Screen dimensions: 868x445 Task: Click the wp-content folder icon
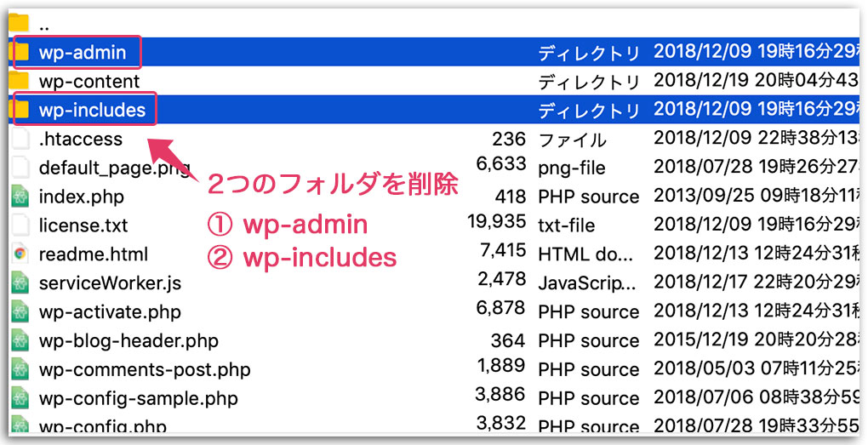pos(19,81)
